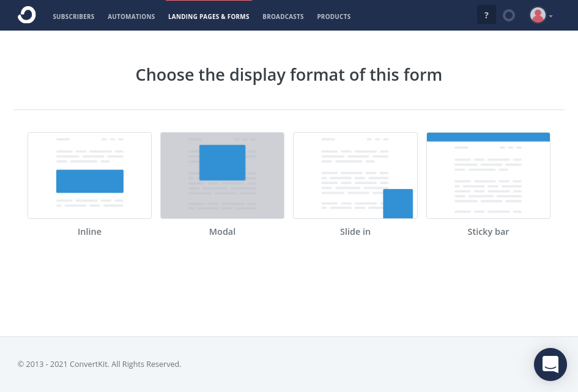This screenshot has width=578, height=392.
Task: Select the Slide in form format thumbnail
Action: [355, 176]
